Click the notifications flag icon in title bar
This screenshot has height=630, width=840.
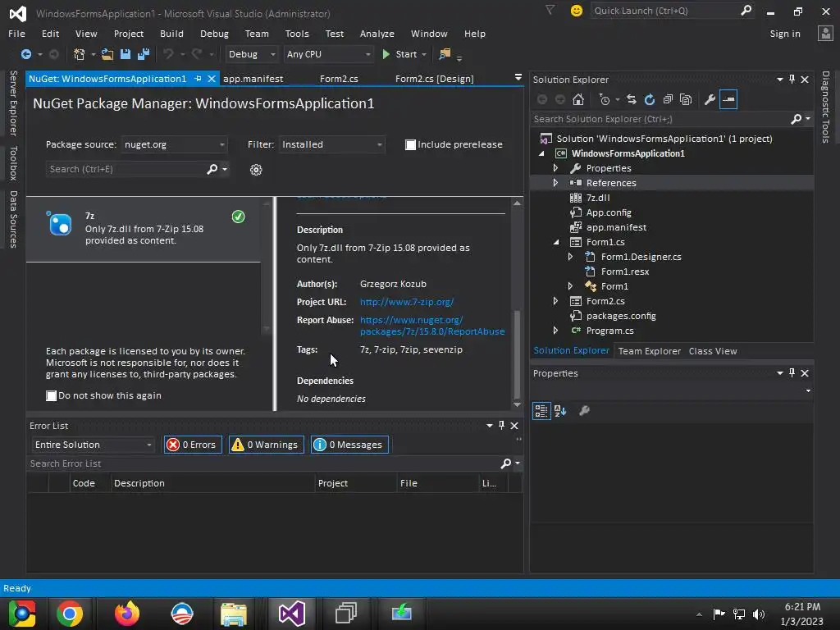click(550, 10)
